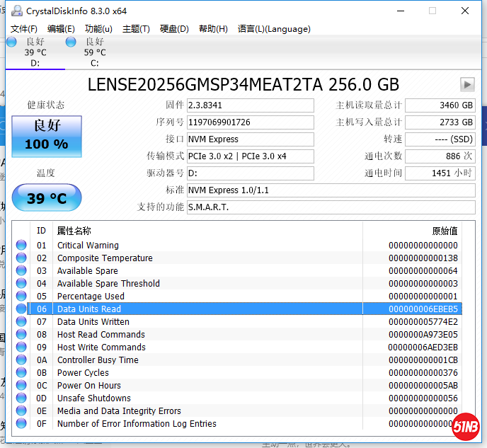
Task: Click the 良好 100 % health status button
Action: click(x=47, y=137)
